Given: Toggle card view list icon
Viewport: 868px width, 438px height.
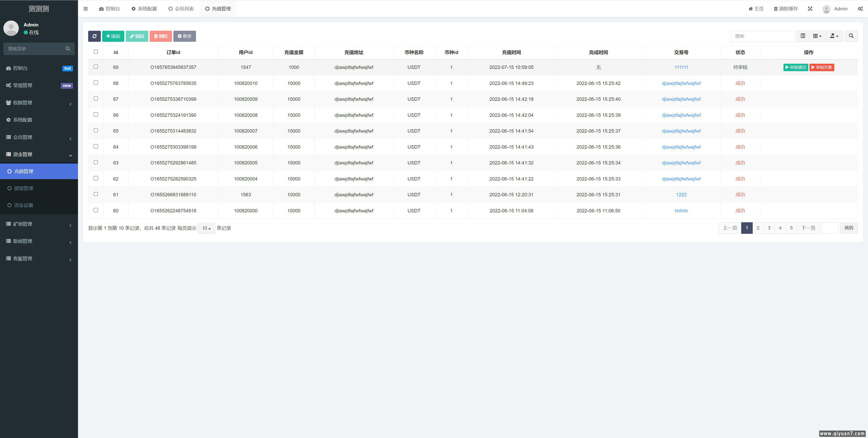Looking at the screenshot, I should coord(803,36).
